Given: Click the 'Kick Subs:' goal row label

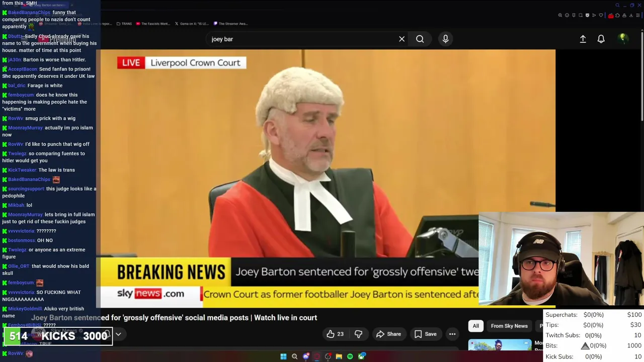Looking at the screenshot, I should click(559, 356).
